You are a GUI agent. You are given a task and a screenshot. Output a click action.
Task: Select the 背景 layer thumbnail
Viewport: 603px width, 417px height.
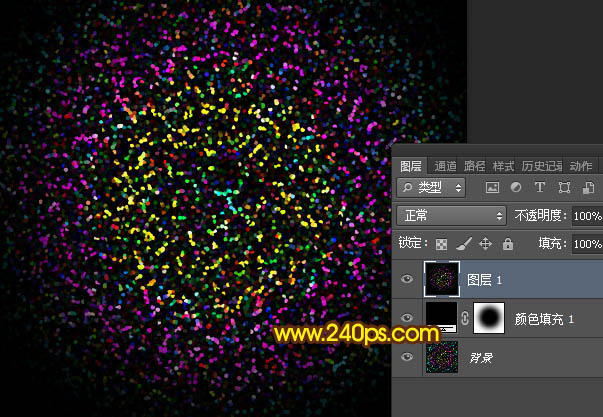tap(442, 357)
